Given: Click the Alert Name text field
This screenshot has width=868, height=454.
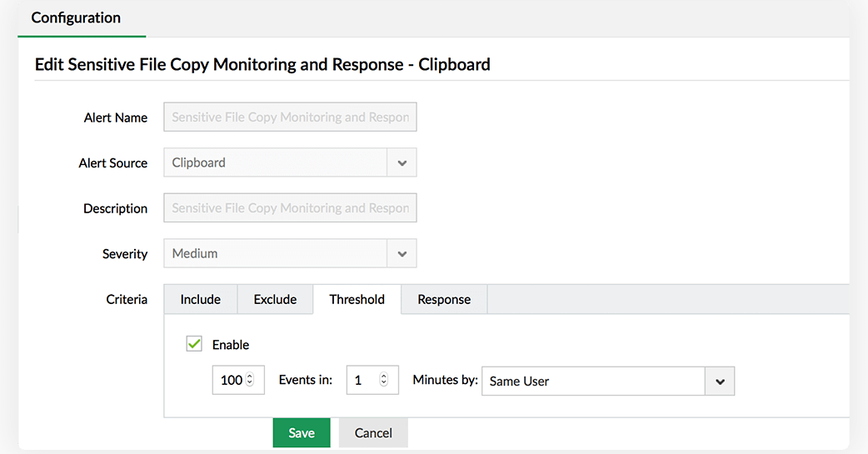Looking at the screenshot, I should (x=291, y=117).
